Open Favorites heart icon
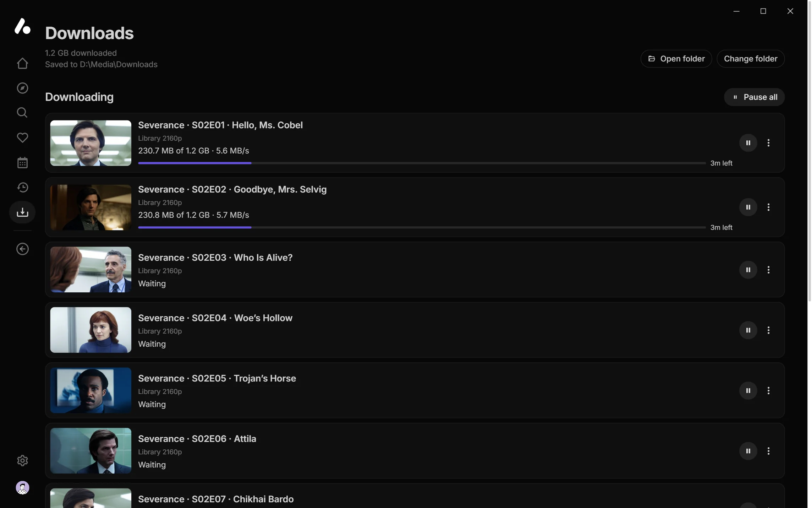The image size is (812, 508). pos(22,137)
